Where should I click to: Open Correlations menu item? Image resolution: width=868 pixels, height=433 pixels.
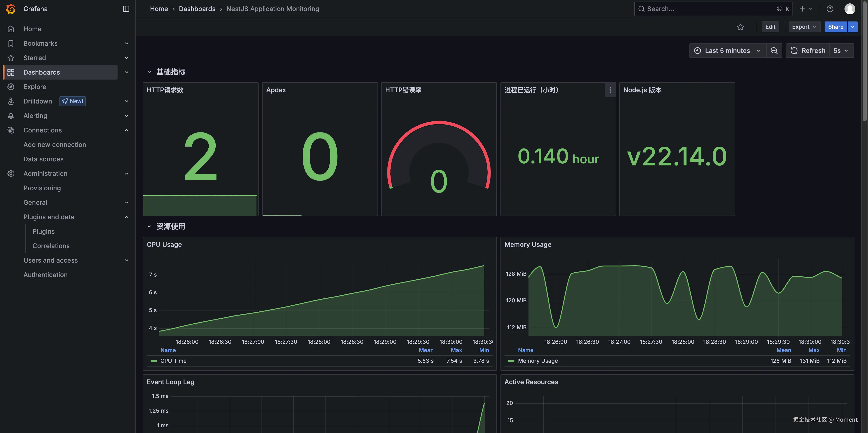(x=51, y=246)
